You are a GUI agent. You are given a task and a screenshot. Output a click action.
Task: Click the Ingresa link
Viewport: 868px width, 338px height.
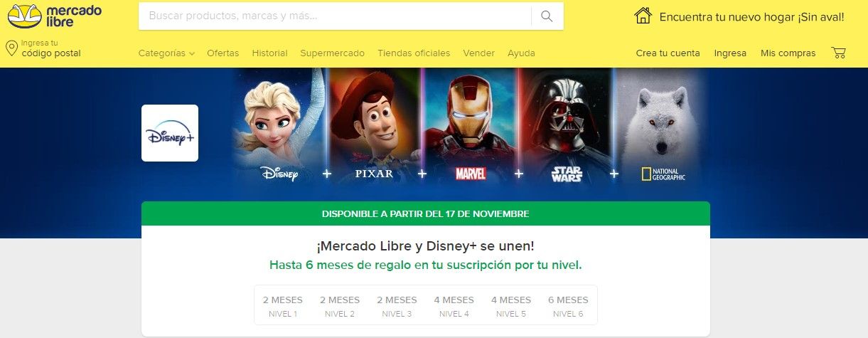coord(730,53)
